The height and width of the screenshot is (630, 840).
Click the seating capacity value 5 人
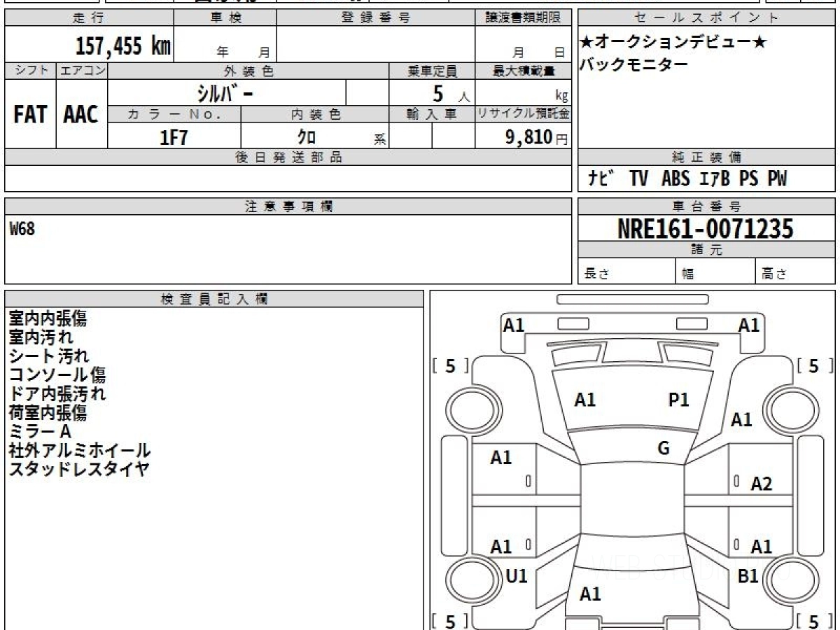tap(450, 93)
